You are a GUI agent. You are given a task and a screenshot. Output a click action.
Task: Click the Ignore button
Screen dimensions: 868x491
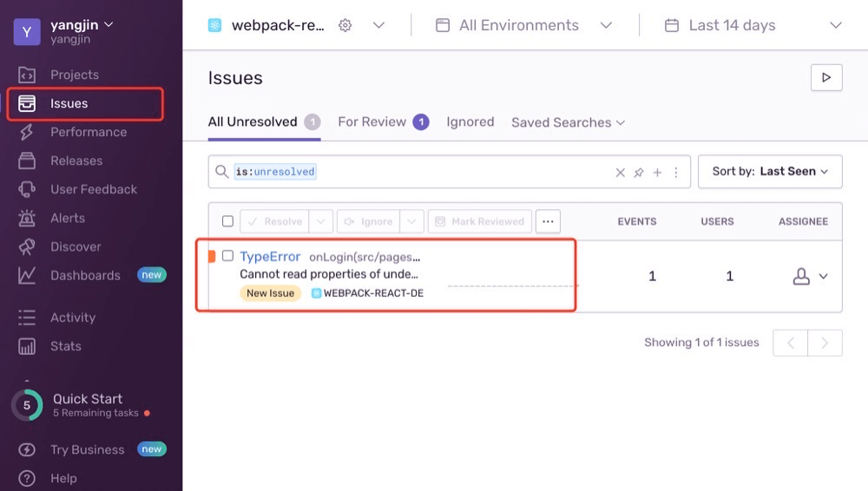368,221
